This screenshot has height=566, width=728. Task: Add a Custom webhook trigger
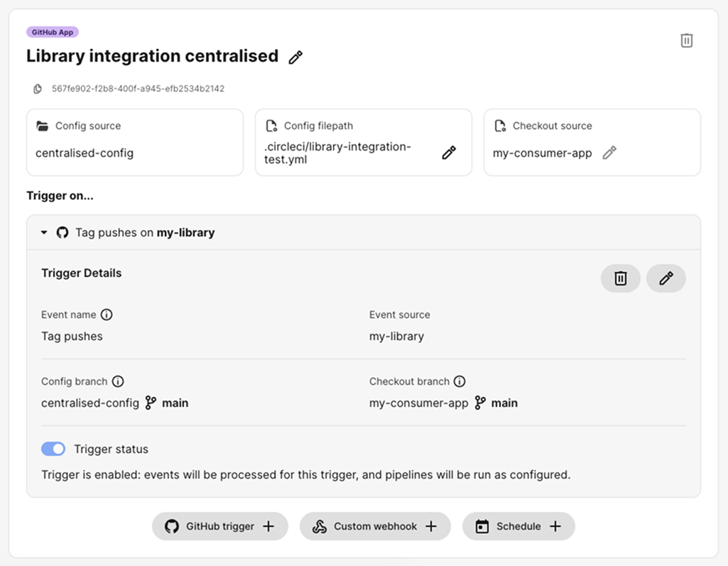coord(375,526)
